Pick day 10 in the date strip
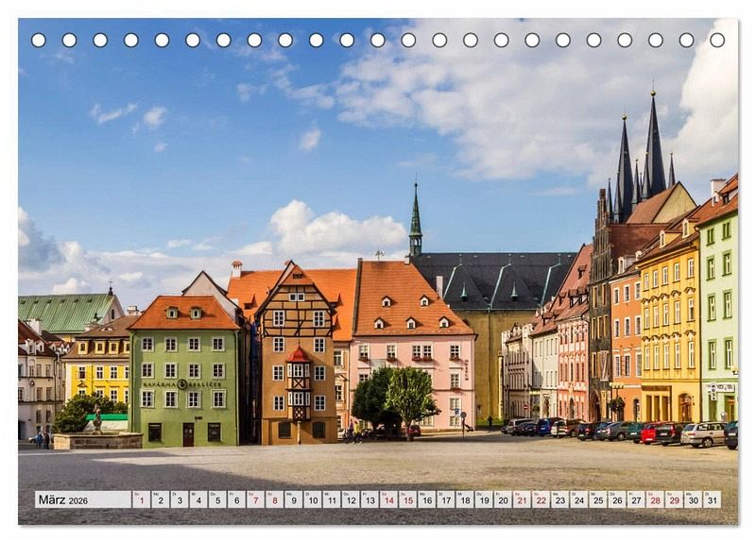The image size is (756, 543). [x=312, y=500]
